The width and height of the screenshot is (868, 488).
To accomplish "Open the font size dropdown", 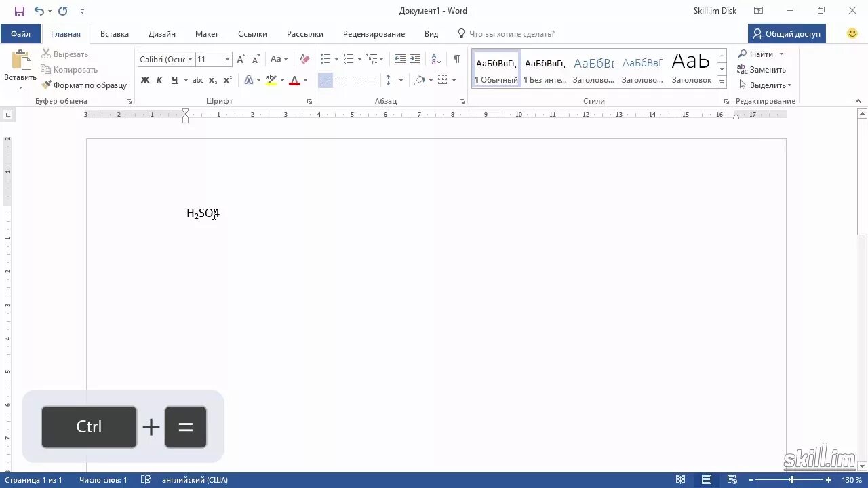I will [x=227, y=60].
